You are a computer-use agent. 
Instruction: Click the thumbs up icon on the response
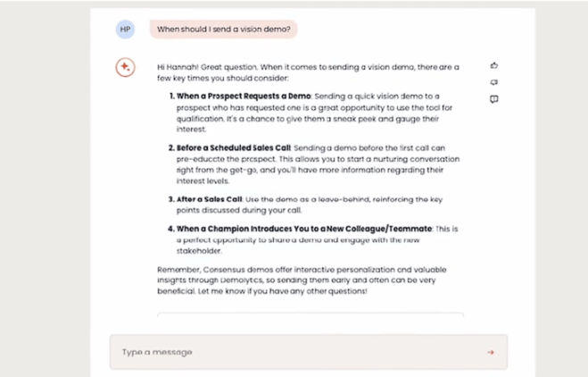pos(494,65)
